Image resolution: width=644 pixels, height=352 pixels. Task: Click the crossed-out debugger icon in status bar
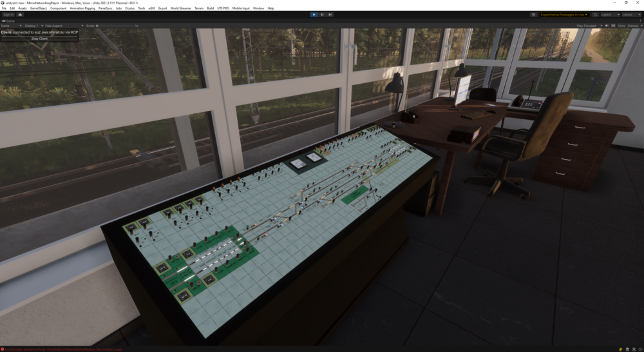pyautogui.click(x=634, y=349)
